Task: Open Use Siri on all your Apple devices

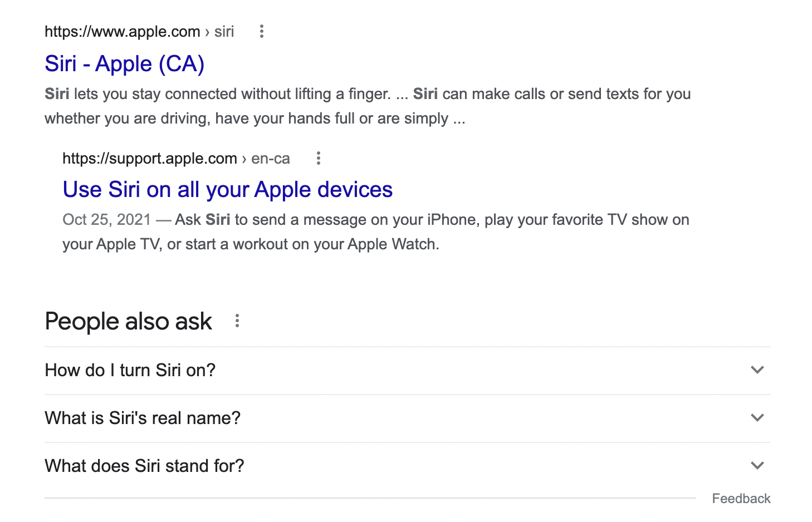Action: coord(228,190)
